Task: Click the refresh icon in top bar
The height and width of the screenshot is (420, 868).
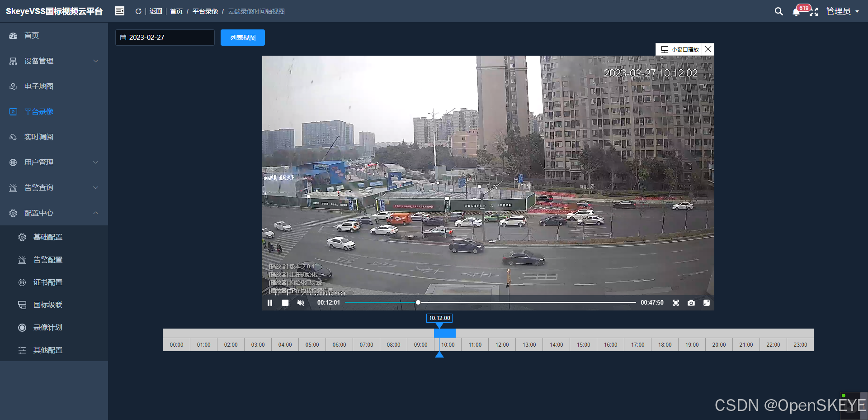Action: (x=138, y=11)
